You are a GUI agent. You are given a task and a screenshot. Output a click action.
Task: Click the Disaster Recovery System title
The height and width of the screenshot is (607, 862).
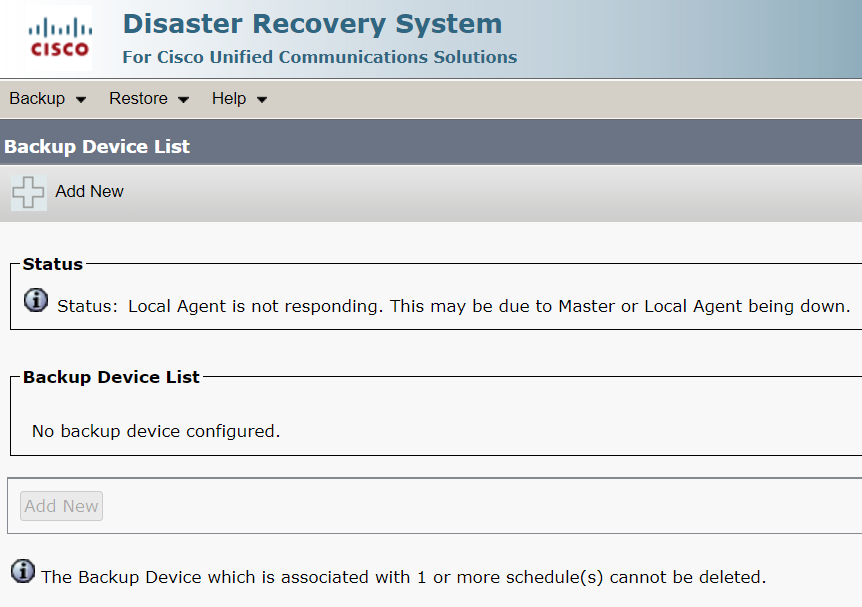click(x=313, y=23)
